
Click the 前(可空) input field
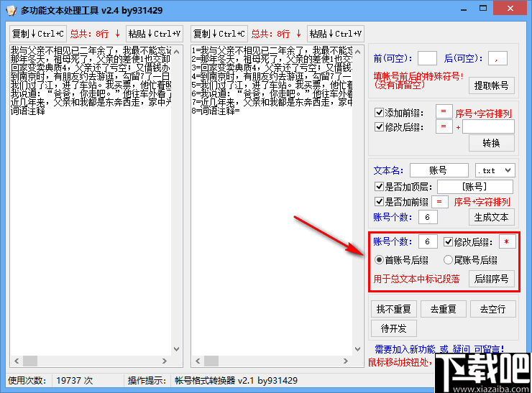427,58
